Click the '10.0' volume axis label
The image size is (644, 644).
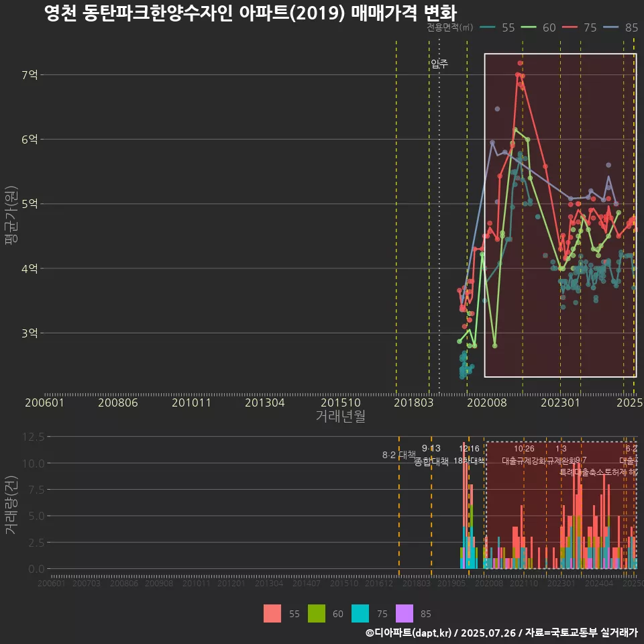pos(34,464)
